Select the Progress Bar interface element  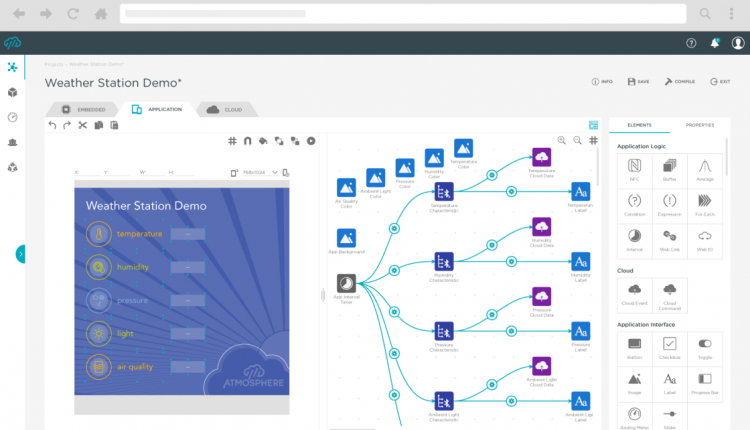[x=705, y=384]
